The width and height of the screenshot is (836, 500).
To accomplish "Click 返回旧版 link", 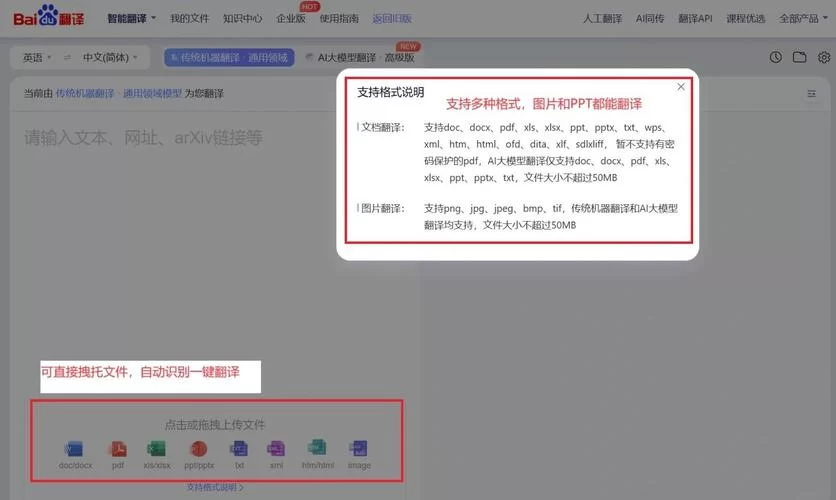I will 392,19.
